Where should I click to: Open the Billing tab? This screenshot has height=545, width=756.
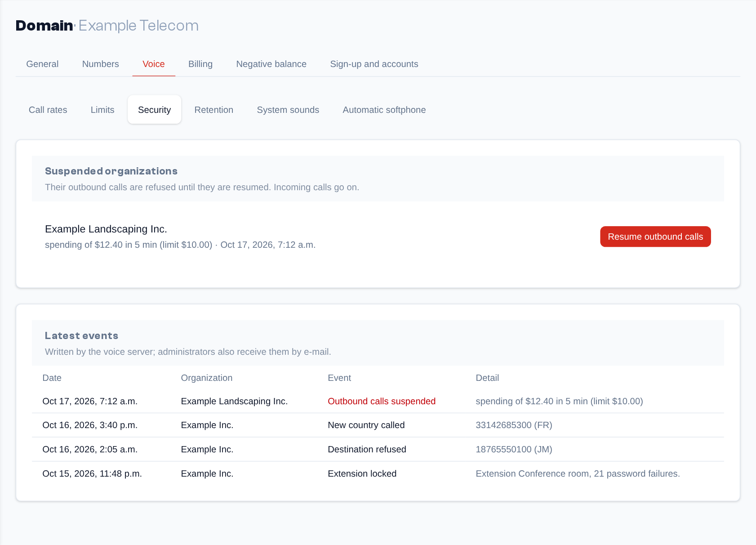(200, 64)
